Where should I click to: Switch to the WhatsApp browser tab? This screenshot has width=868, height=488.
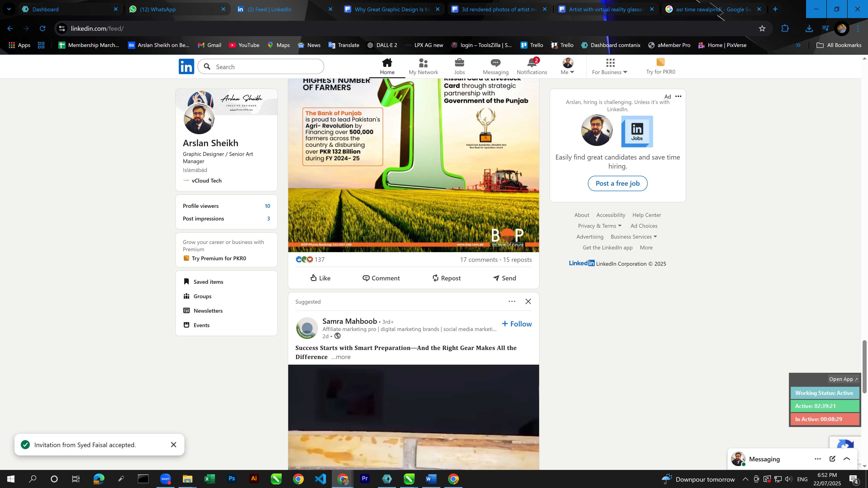coord(177,9)
